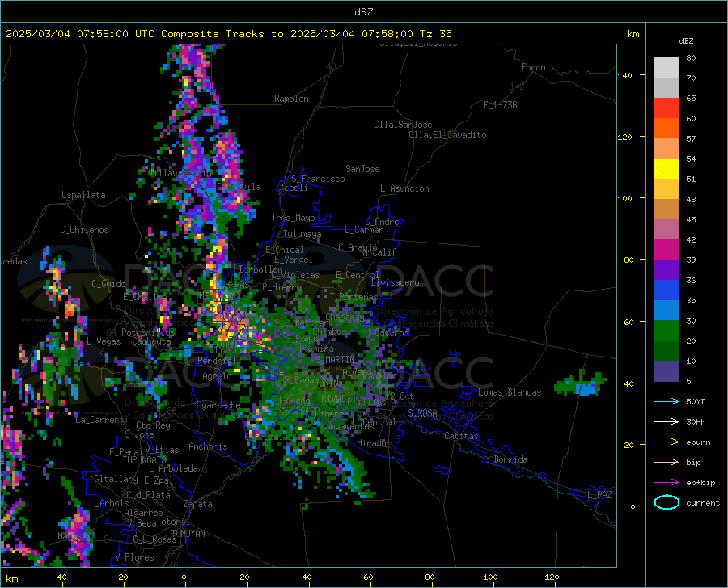Click the cyan 50YD arrow icon
The height and width of the screenshot is (588, 728).
(667, 401)
